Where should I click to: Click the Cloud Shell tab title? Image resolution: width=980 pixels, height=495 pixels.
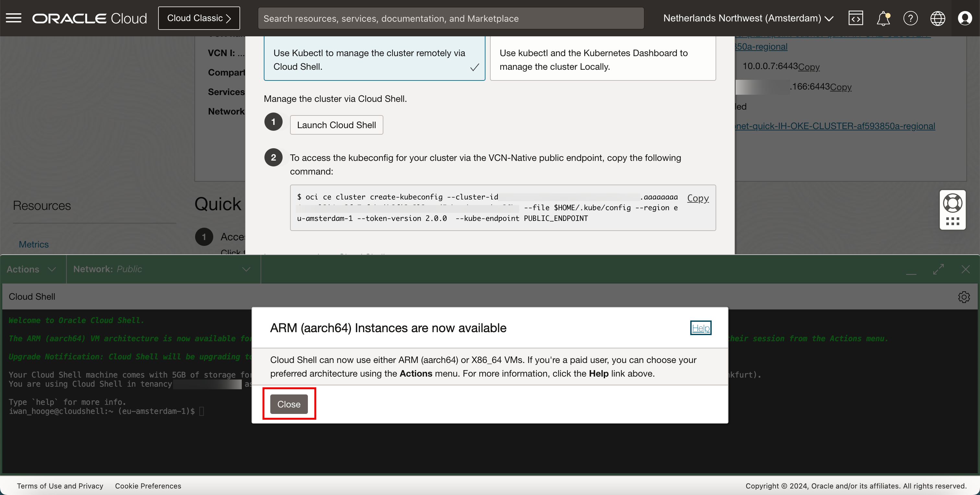(x=32, y=296)
